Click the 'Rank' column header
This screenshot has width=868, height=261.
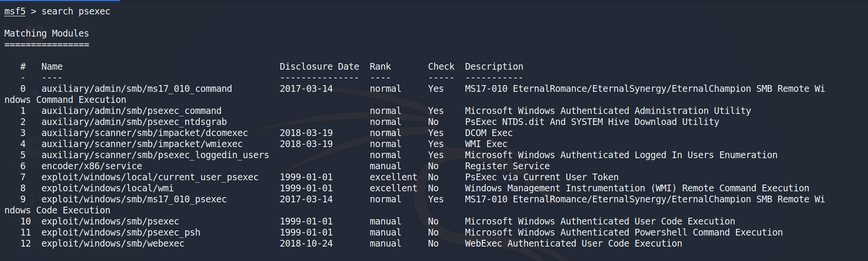pos(380,66)
